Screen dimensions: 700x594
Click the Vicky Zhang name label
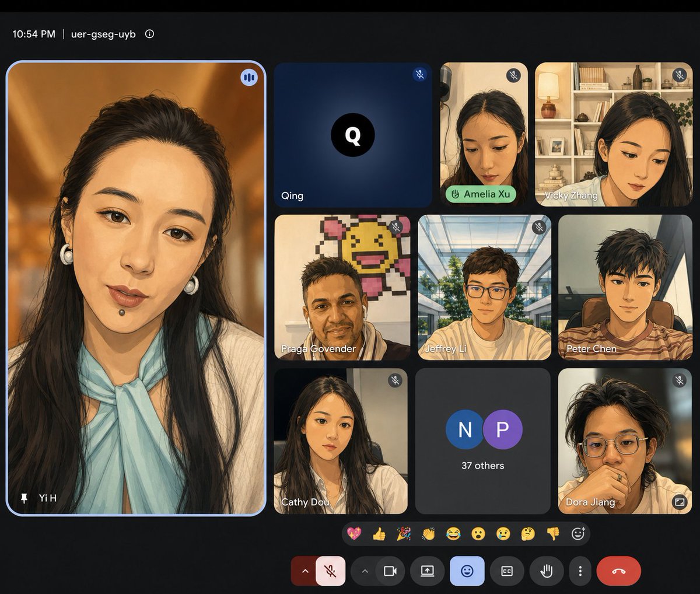570,195
